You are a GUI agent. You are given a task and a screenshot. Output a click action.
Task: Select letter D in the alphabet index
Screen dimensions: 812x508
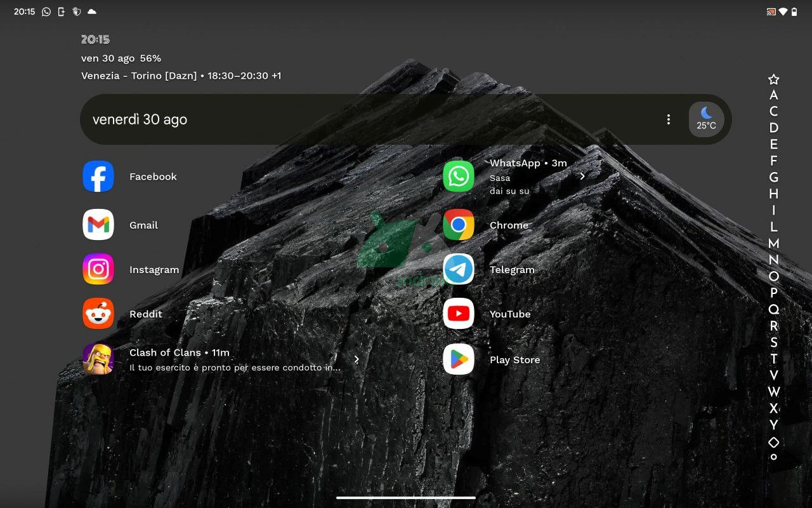pos(773,128)
